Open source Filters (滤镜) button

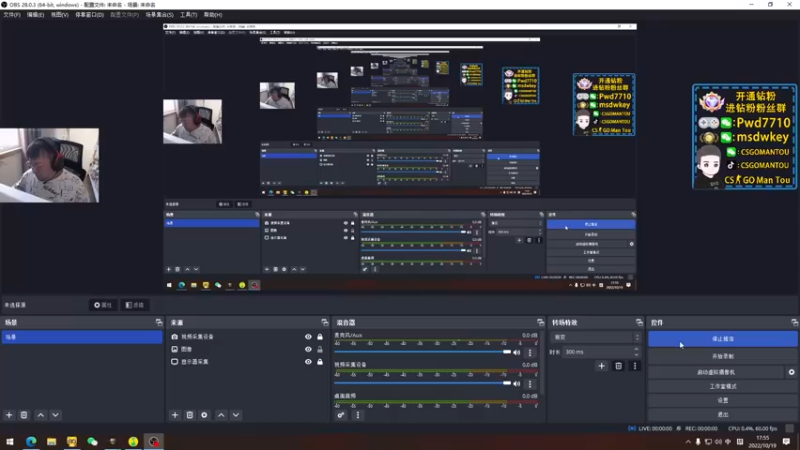(135, 305)
